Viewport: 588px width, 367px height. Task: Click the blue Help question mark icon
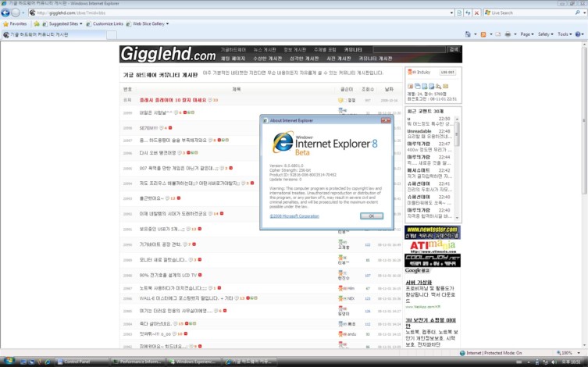pyautogui.click(x=578, y=34)
